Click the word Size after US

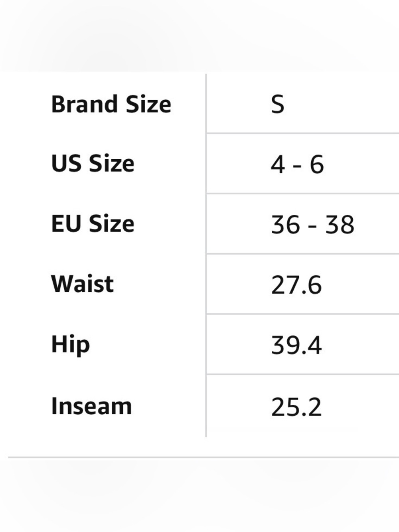(x=111, y=164)
